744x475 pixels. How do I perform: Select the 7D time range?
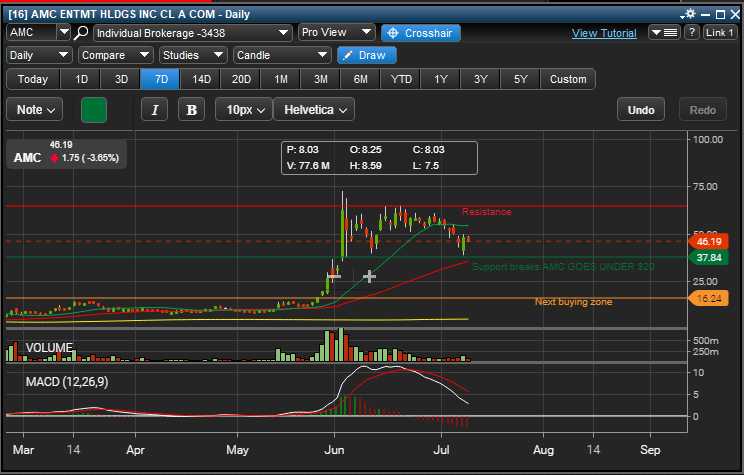pyautogui.click(x=160, y=79)
